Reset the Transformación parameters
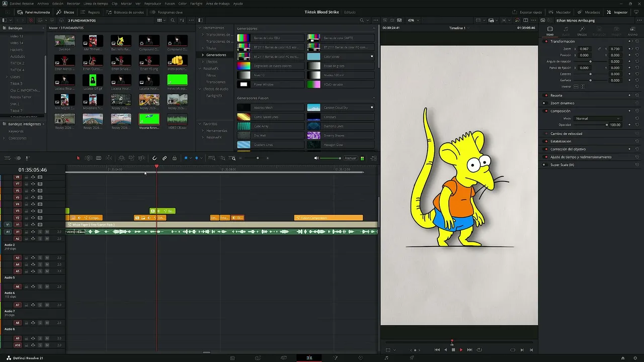Viewport: 644px width, 362px height. pyautogui.click(x=637, y=41)
